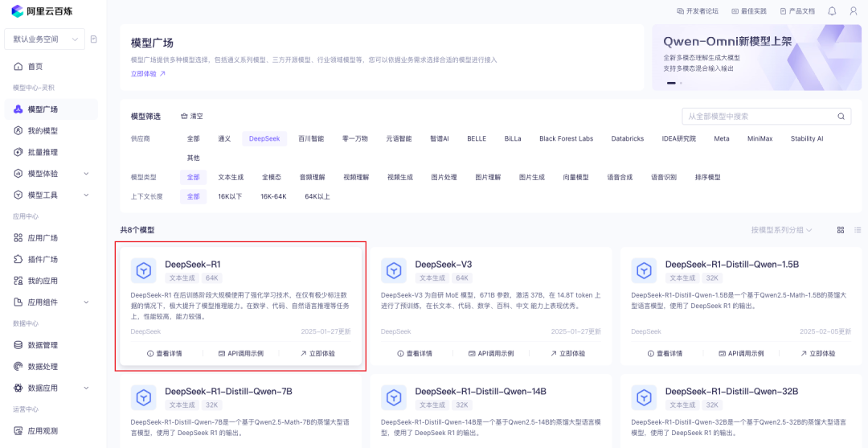Open 产品文档 in top bar
Image resolution: width=868 pixels, height=448 pixels.
[797, 11]
